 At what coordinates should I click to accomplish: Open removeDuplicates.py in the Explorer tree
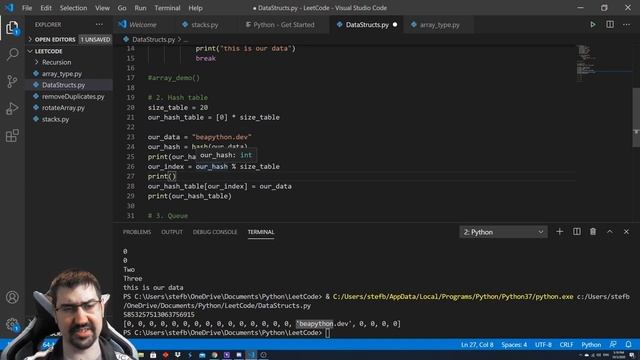(x=69, y=97)
